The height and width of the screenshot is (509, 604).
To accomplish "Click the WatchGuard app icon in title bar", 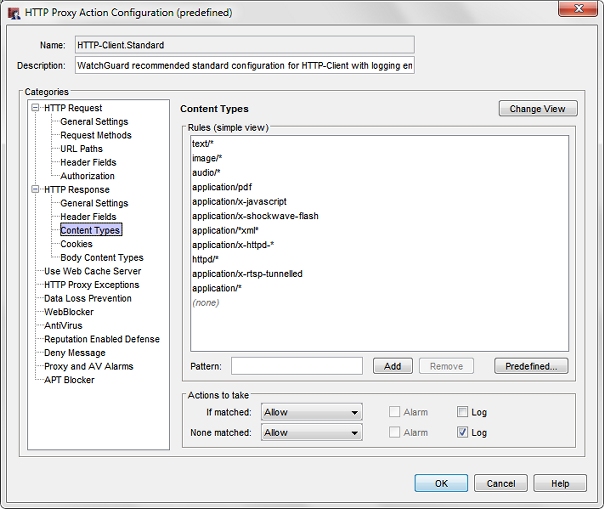I will [x=14, y=12].
